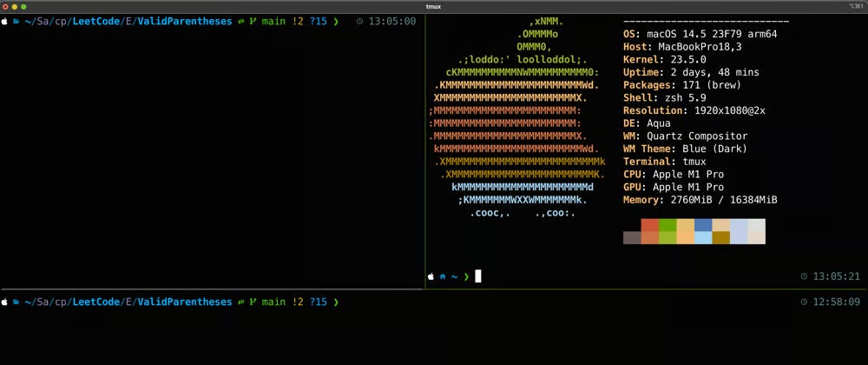This screenshot has height=365, width=868.
Task: Click the git repo icon in the 13:05:00 prompt
Action: pyautogui.click(x=241, y=22)
